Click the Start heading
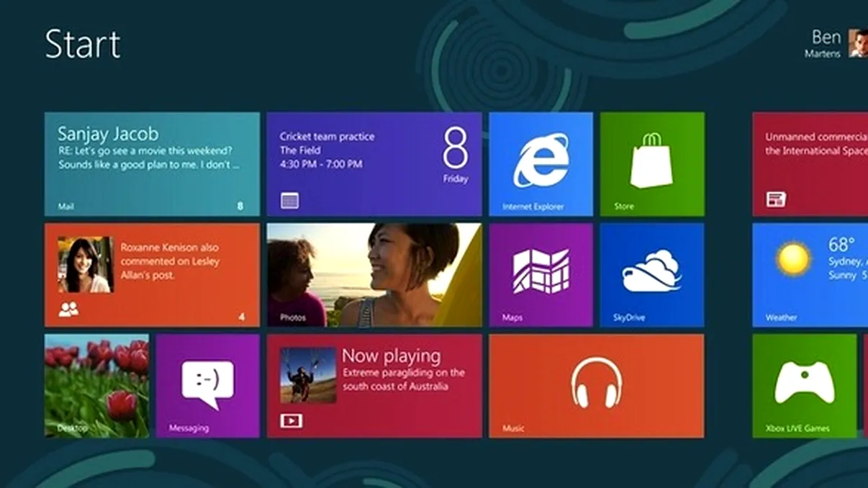Screen dimensions: 868x488 pos(83,45)
